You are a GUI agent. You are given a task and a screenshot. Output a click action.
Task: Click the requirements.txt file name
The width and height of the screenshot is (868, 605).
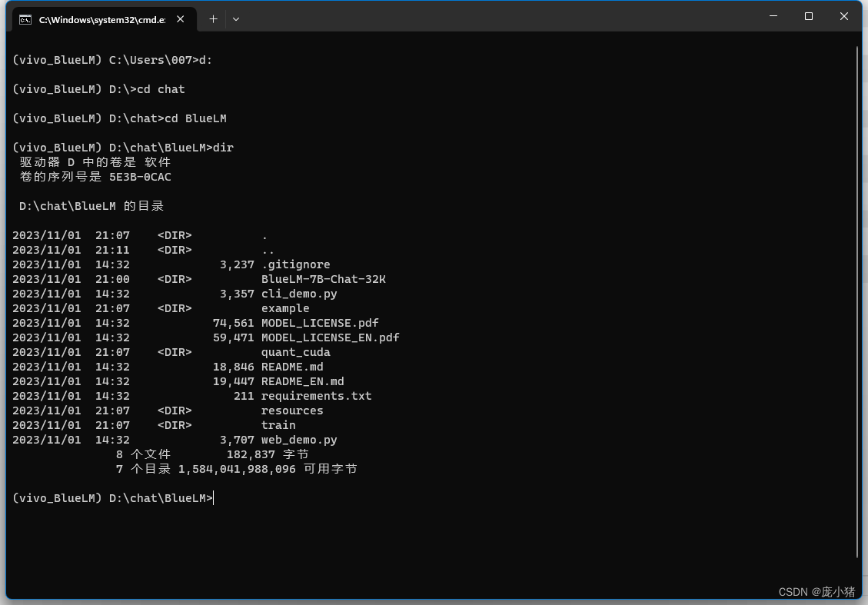[316, 396]
